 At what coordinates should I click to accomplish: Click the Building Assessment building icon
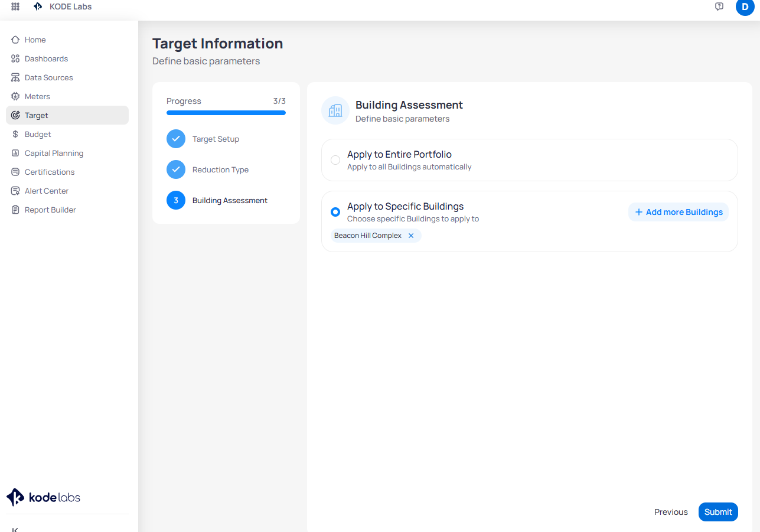[x=335, y=110]
